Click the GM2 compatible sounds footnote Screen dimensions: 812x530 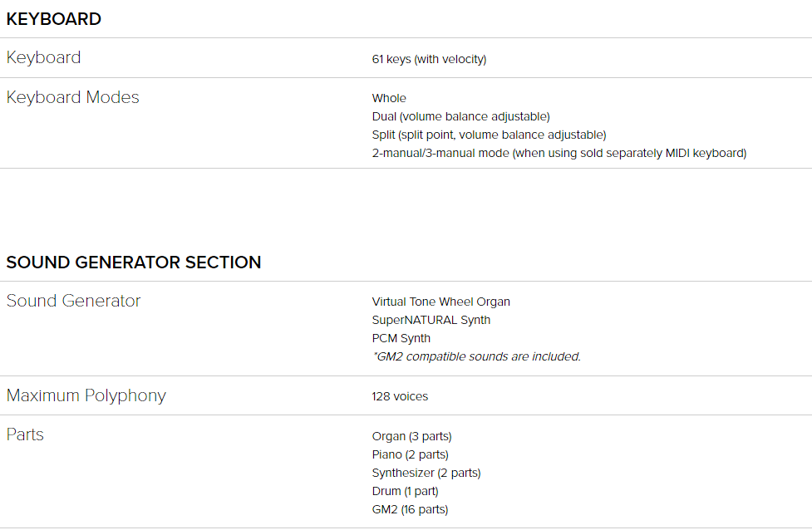pos(476,356)
